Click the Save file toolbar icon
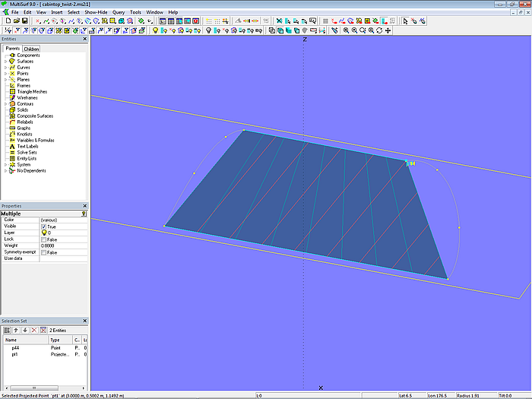 [x=24, y=21]
